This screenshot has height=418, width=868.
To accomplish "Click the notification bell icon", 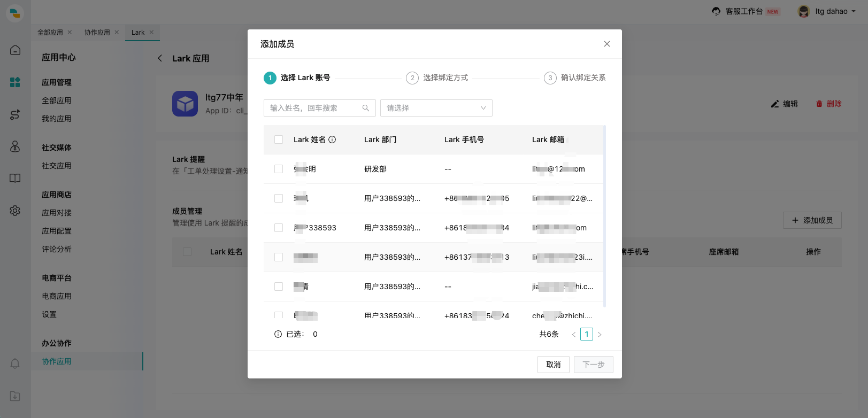I will coord(15,364).
